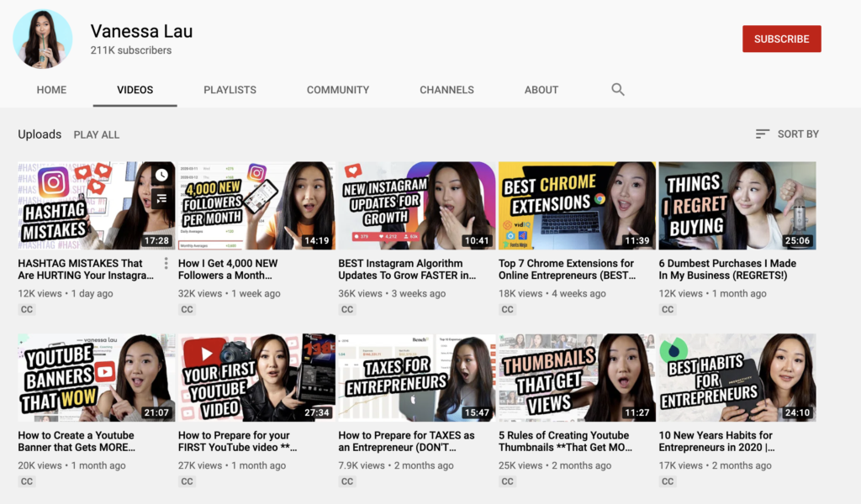
Task: Open Best Chrome Extensions thumbnail
Action: pos(577,206)
